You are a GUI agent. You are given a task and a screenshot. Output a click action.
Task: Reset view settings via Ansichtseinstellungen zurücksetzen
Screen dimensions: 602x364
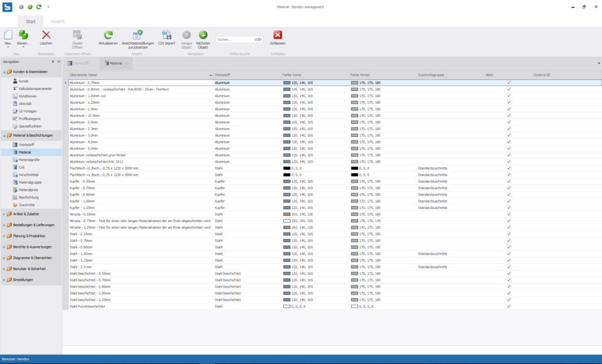point(138,36)
